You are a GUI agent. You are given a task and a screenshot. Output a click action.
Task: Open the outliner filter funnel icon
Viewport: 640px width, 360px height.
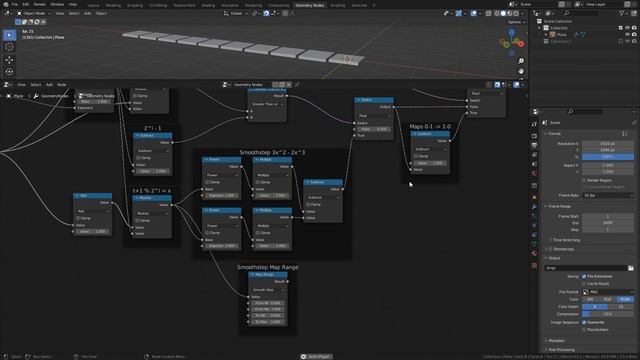point(621,13)
